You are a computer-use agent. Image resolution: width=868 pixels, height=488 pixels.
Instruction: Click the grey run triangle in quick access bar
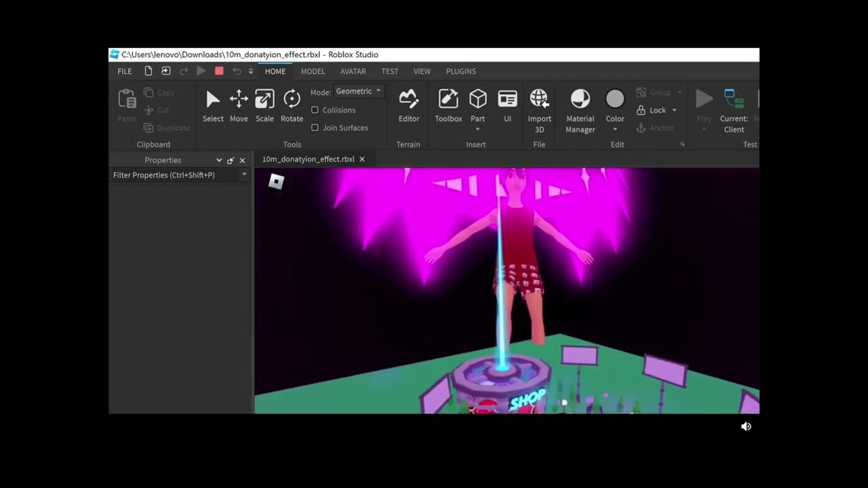click(x=201, y=71)
